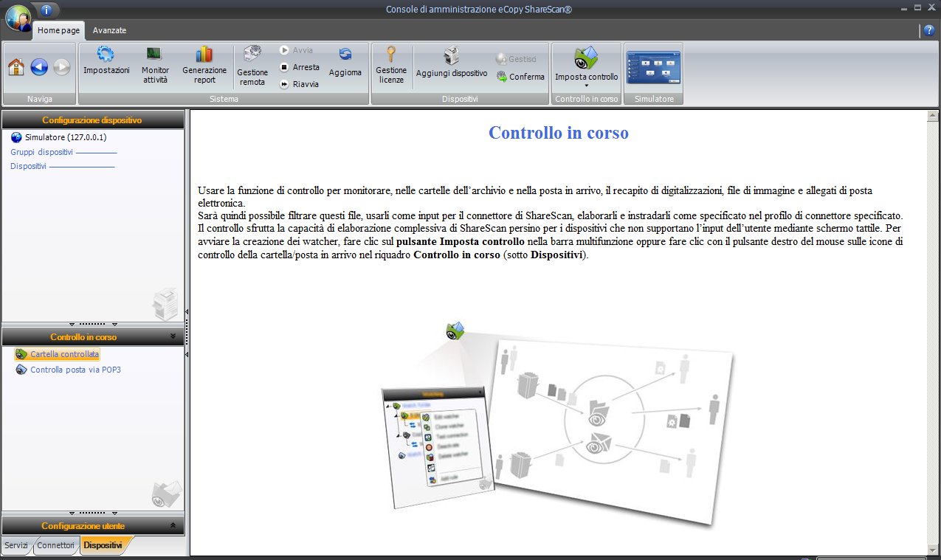Open Gestione licenze
This screenshot has width=941, height=560.
391,65
